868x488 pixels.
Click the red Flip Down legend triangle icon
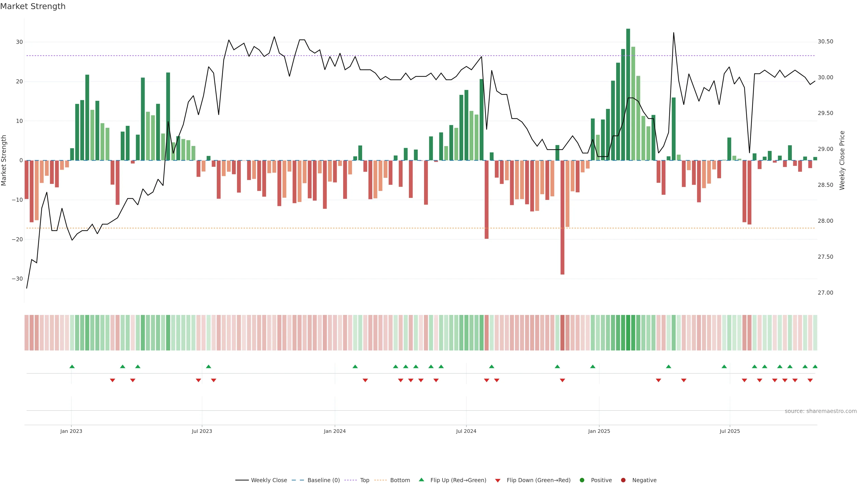coord(497,480)
